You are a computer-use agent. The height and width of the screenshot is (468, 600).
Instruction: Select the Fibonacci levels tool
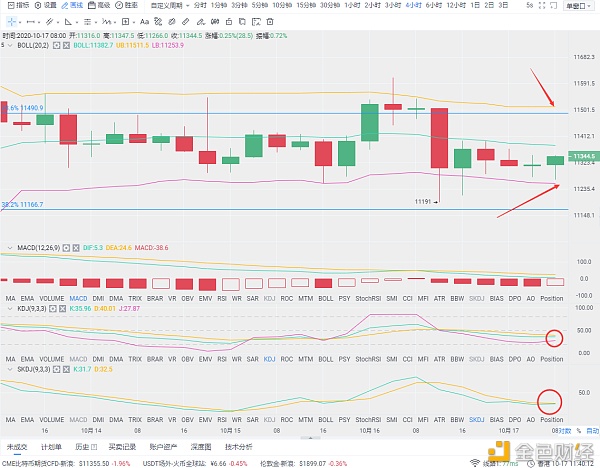point(88,22)
